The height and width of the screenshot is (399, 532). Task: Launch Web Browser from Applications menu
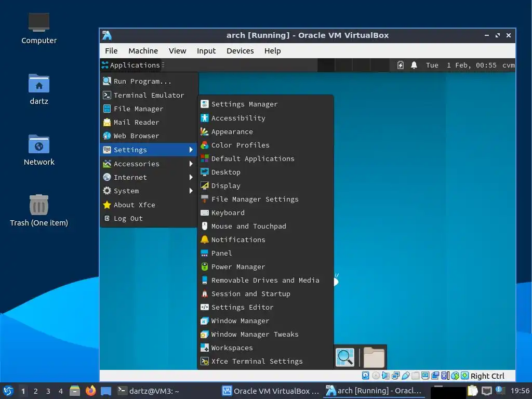coord(149,136)
